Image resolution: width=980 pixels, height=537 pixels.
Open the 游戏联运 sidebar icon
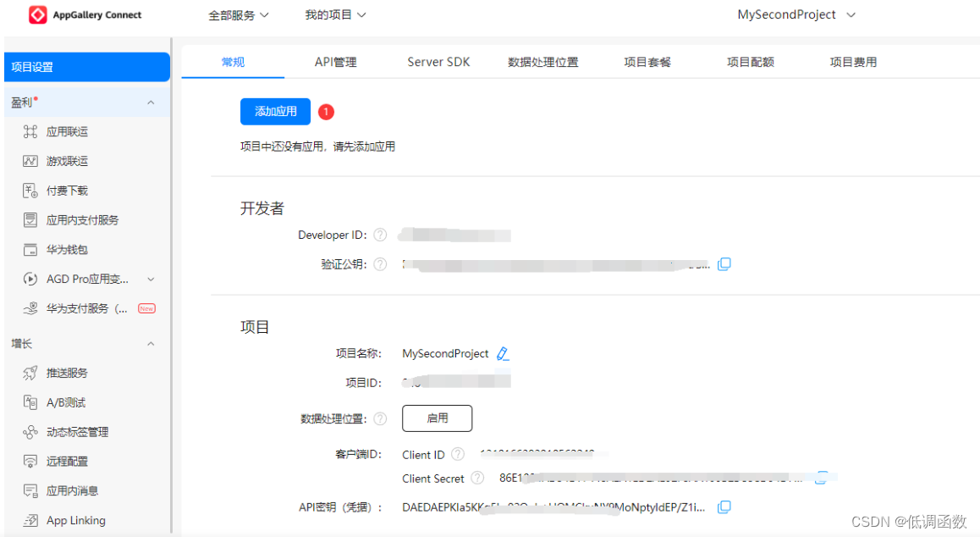[30, 161]
